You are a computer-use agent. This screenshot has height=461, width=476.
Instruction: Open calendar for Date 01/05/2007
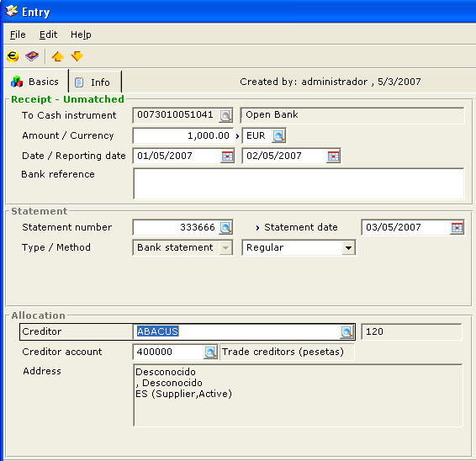[227, 156]
